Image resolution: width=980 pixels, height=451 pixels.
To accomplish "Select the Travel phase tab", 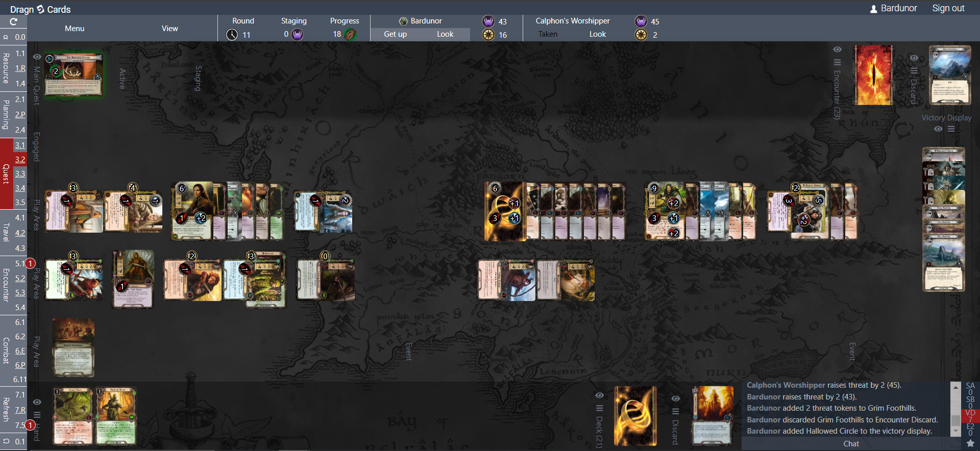I will pyautogui.click(x=6, y=233).
